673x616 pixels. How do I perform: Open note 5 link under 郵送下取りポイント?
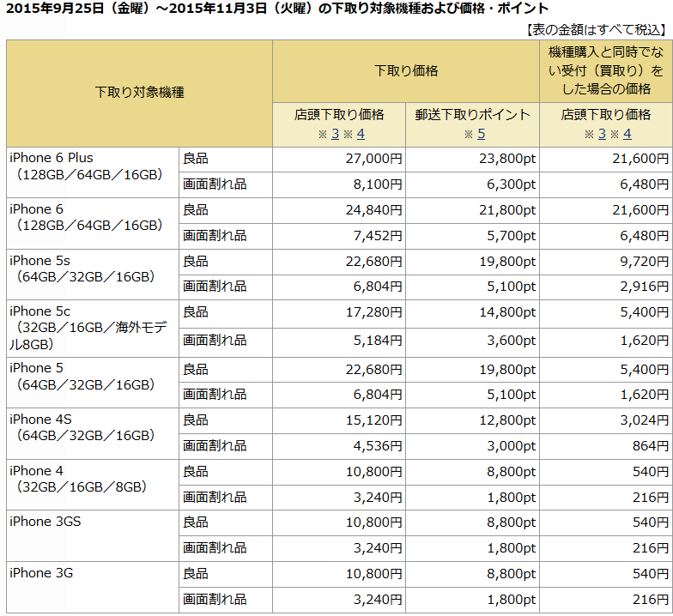[x=481, y=134]
